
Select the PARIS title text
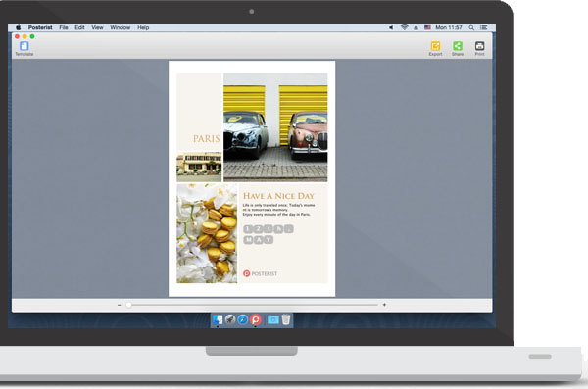pyautogui.click(x=206, y=139)
